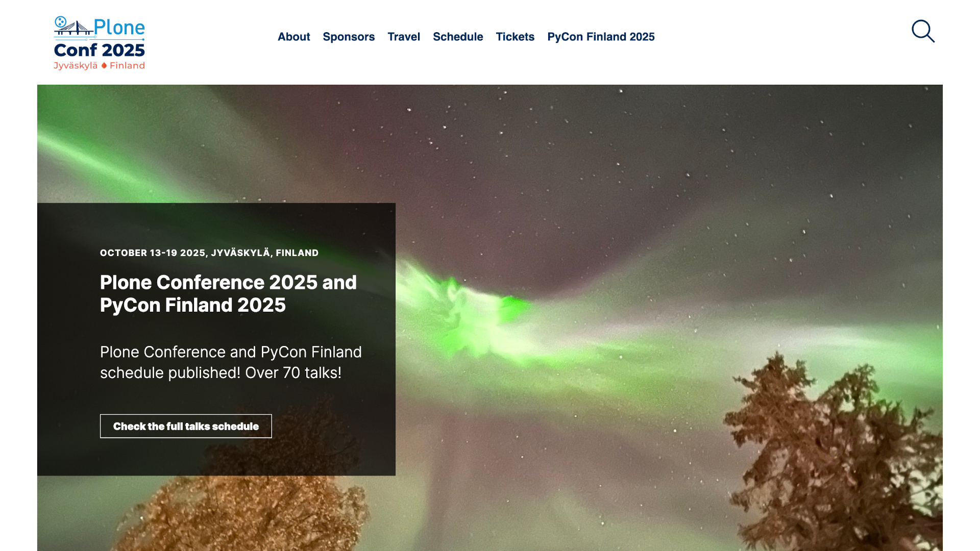Click Check the full talks schedule button
The image size is (980, 551).
click(x=186, y=426)
